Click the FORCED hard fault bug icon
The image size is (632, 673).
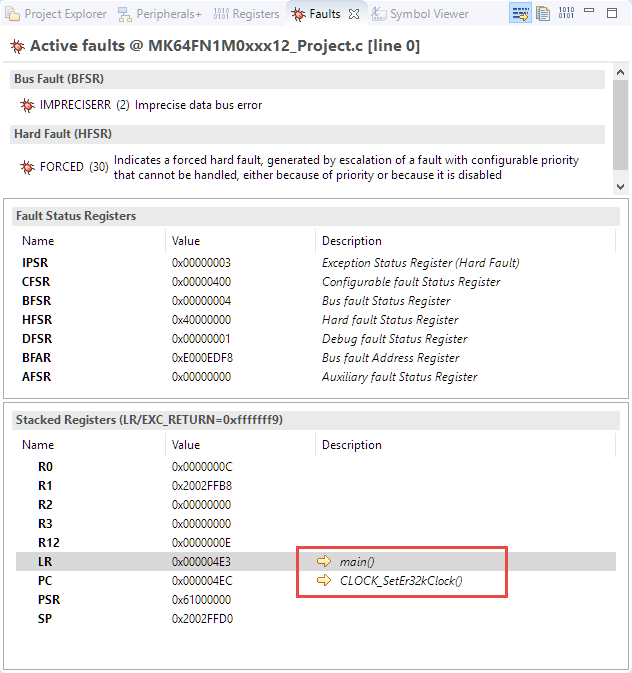tap(27, 167)
